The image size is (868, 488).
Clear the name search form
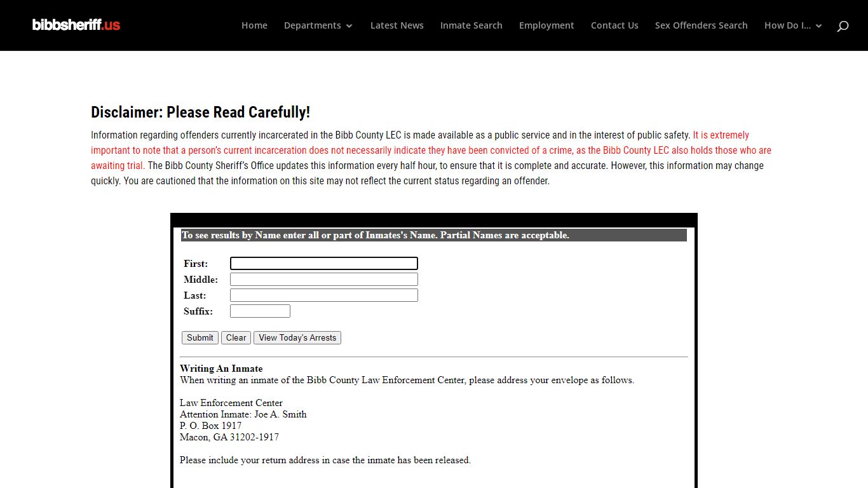point(236,338)
